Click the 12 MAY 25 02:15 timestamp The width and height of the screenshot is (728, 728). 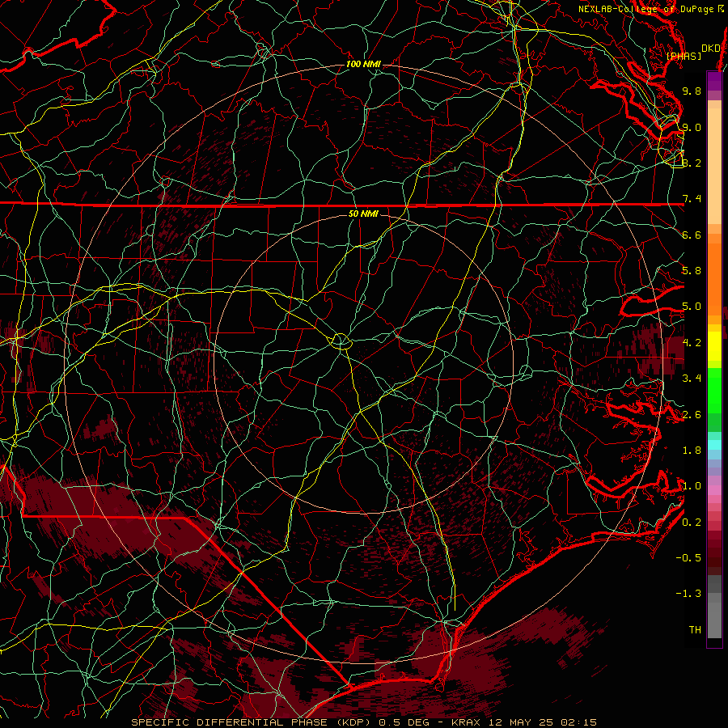(543, 722)
